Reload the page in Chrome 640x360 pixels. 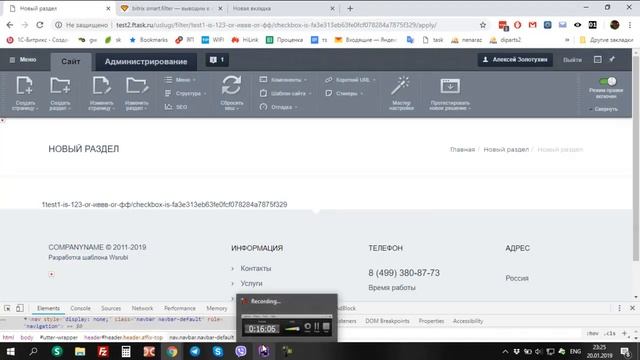pyautogui.click(x=40, y=25)
